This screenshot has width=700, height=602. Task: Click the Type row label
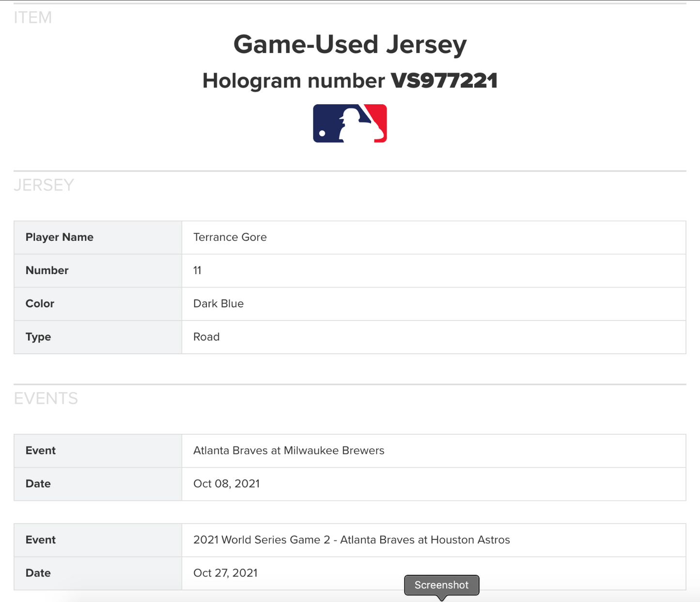pos(38,337)
